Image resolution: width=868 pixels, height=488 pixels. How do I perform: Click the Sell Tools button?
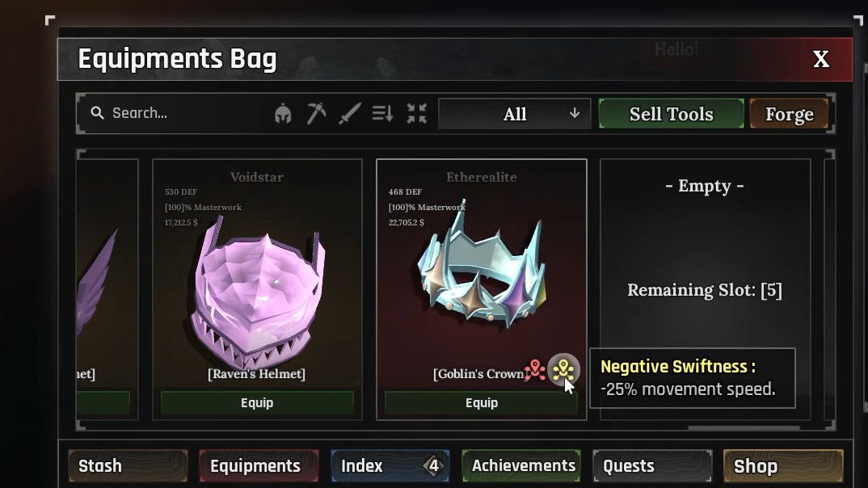coord(672,114)
